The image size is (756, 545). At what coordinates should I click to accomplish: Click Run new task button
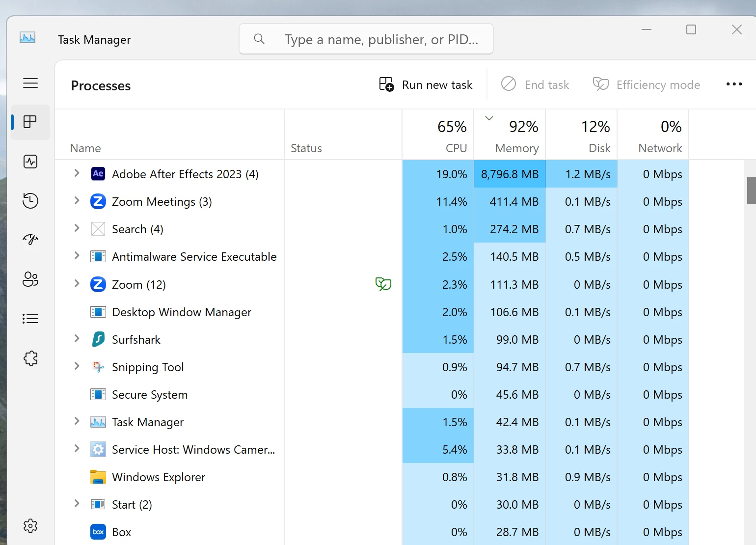426,85
